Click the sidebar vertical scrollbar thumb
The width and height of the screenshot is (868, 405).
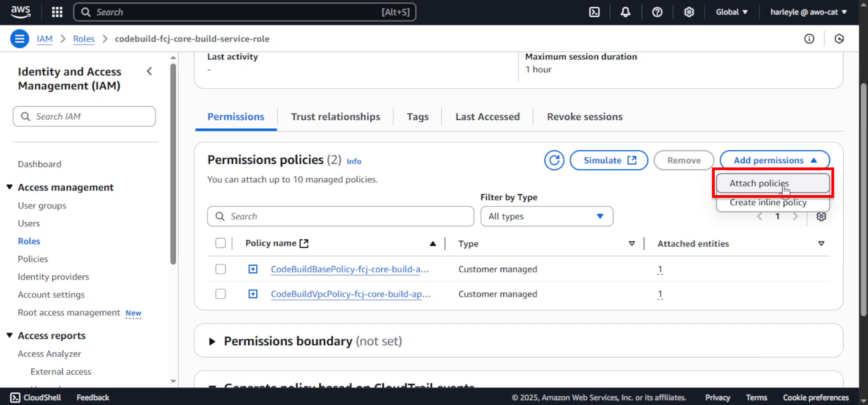173,164
